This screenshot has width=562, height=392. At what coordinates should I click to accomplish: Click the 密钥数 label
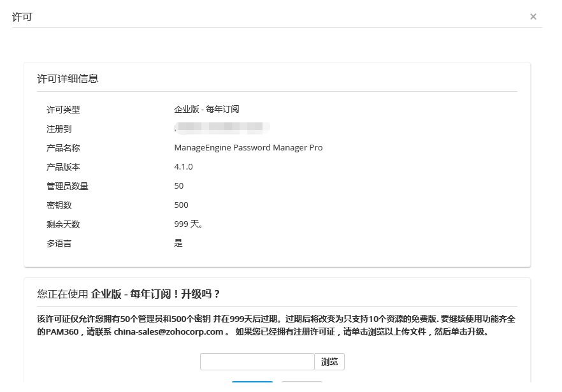(59, 205)
